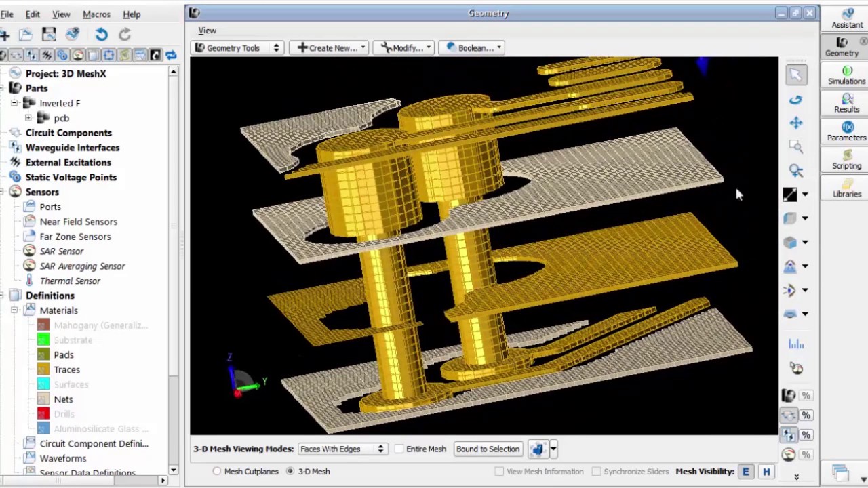Screen dimensions: 868x488
Task: Expand the pcb part tree node
Action: [x=28, y=118]
